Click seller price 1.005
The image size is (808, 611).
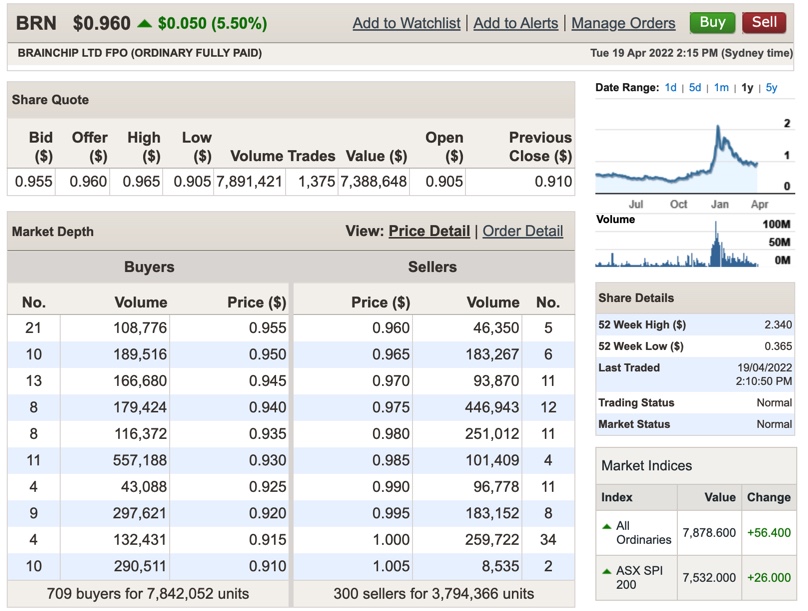click(391, 566)
